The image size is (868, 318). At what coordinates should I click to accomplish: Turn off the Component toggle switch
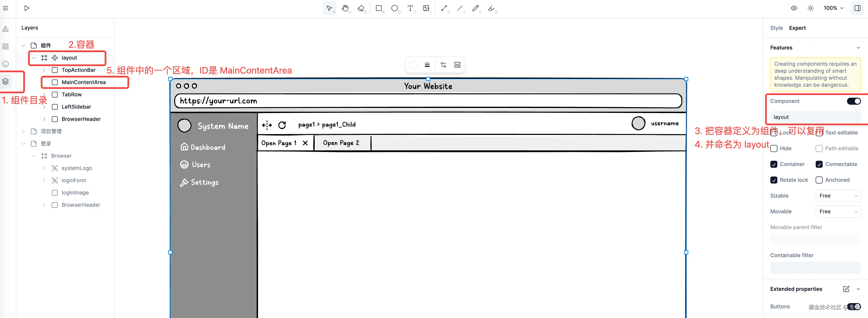854,101
